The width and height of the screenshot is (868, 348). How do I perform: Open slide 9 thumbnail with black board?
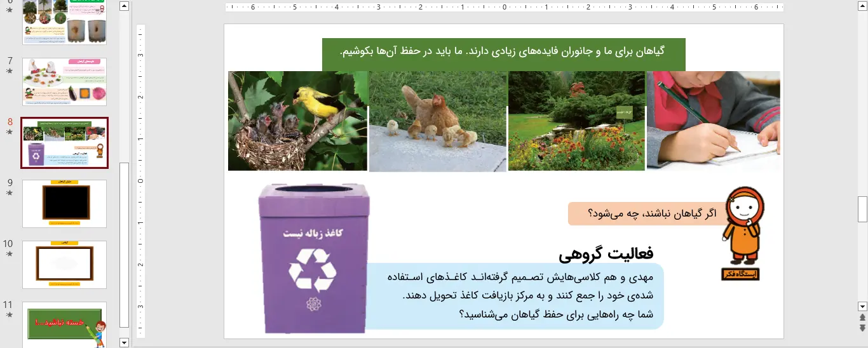(x=64, y=203)
